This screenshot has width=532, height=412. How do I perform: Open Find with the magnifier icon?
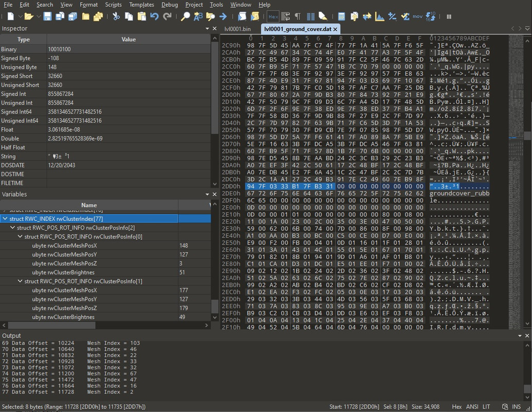185,16
